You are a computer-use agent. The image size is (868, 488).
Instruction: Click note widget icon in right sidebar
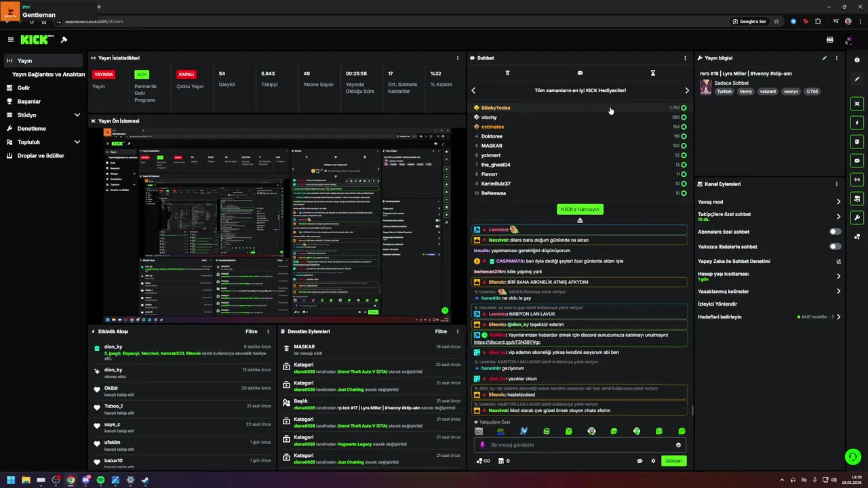pos(857,142)
